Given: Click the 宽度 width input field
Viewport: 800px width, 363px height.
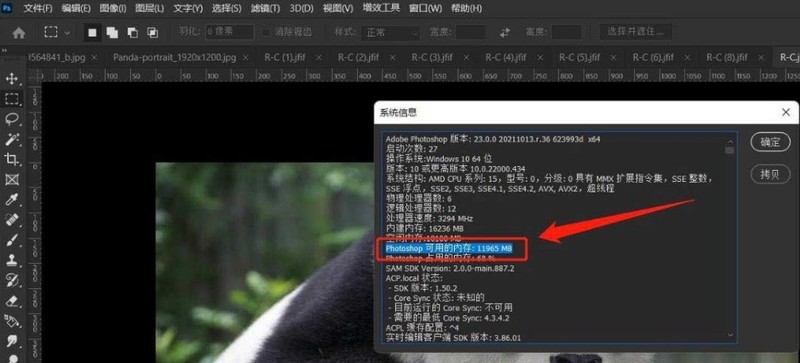Looking at the screenshot, I should [470, 32].
